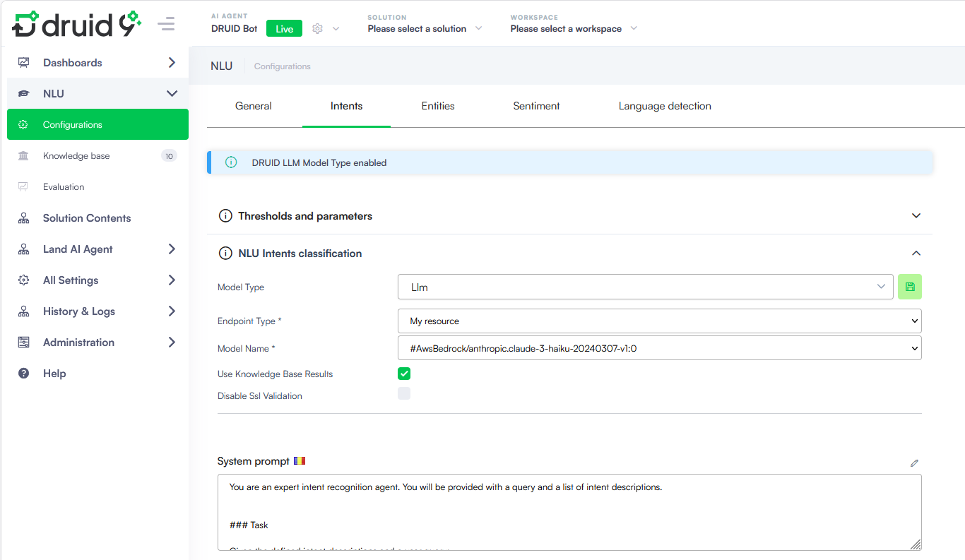The height and width of the screenshot is (560, 965).
Task: Click the info icon beside NLU Intents classification
Action: tap(225, 254)
